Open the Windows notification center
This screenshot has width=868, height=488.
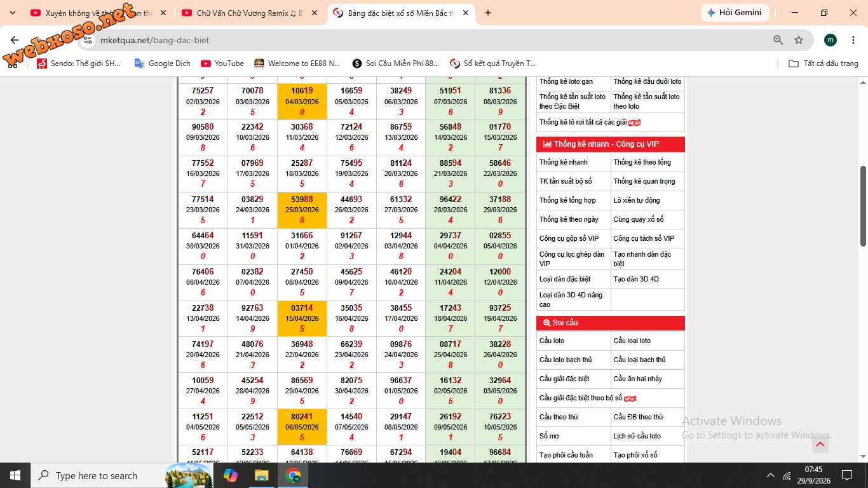(847, 475)
